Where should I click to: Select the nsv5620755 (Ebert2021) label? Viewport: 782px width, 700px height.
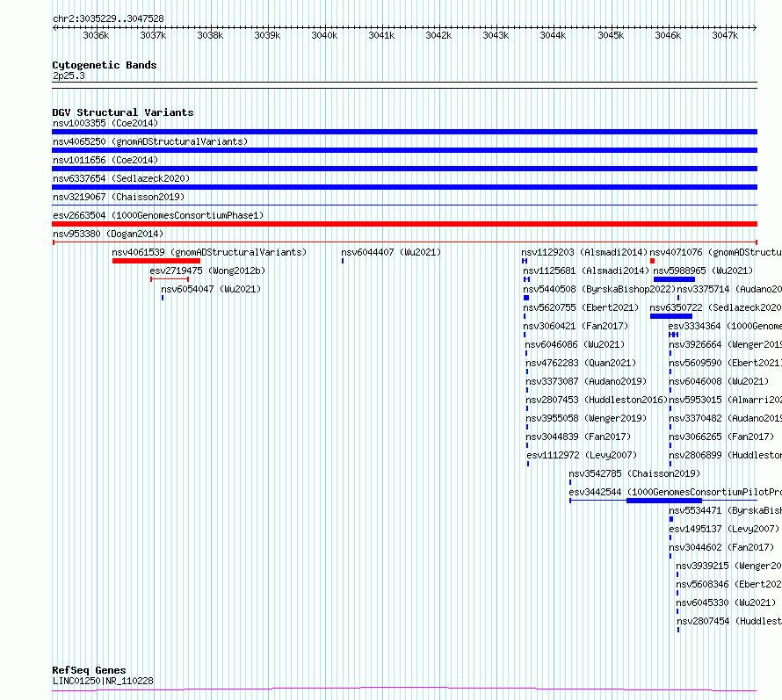pyautogui.click(x=581, y=307)
